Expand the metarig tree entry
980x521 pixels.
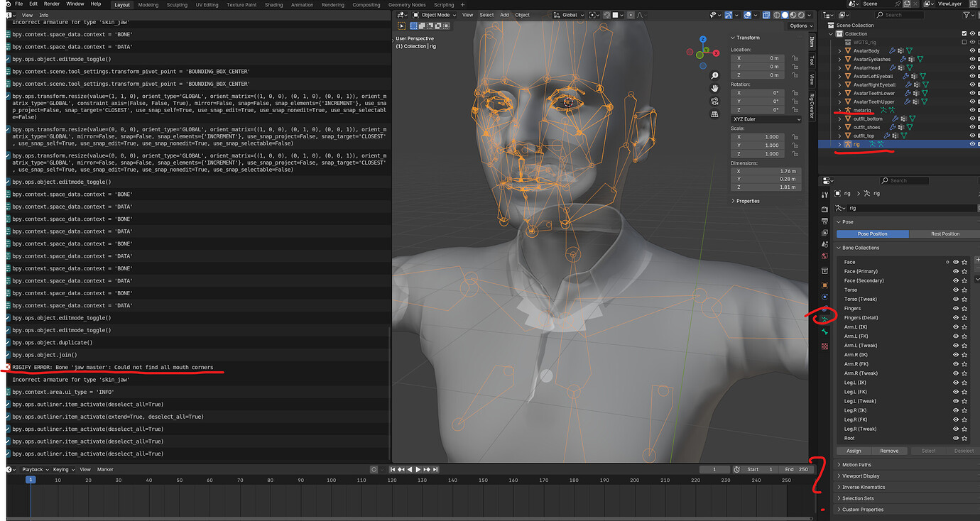coord(839,110)
